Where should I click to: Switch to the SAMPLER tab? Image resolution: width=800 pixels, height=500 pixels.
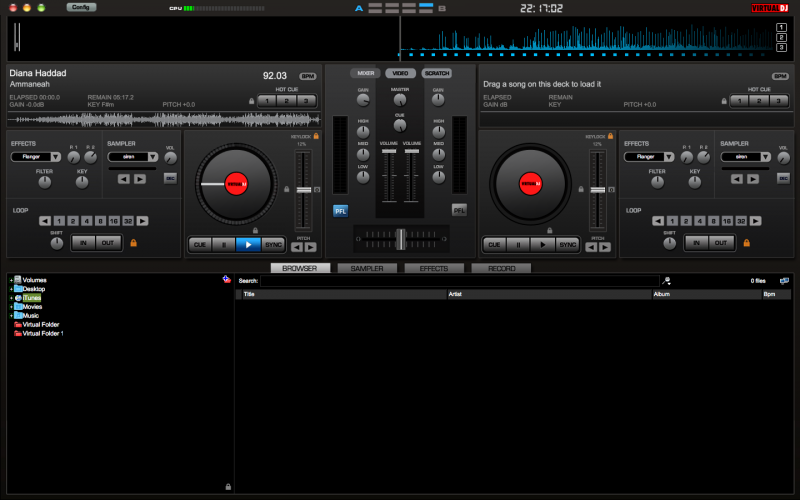coord(367,268)
